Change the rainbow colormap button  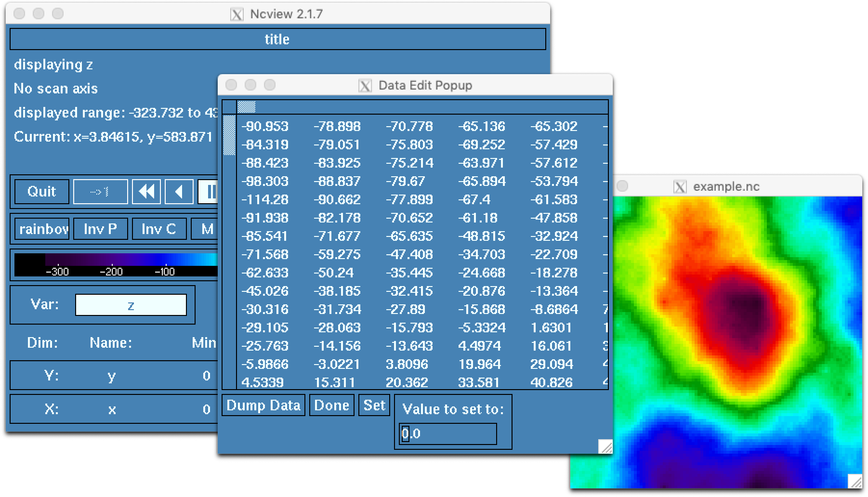pos(42,229)
